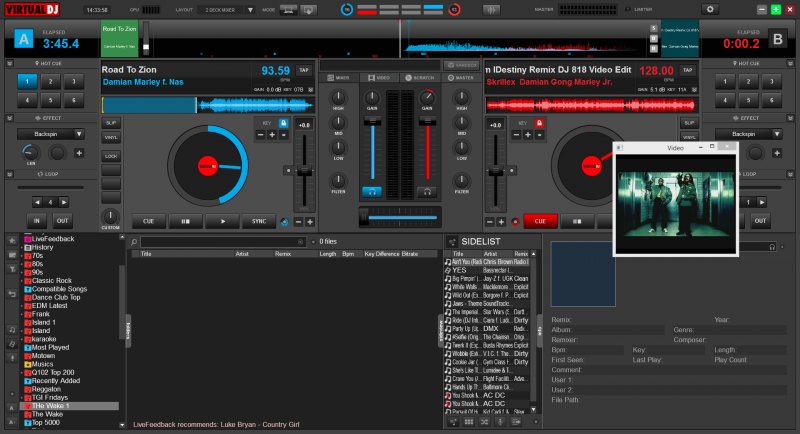Double the loop length on deck A
This screenshot has width=800, height=434.
(64, 202)
